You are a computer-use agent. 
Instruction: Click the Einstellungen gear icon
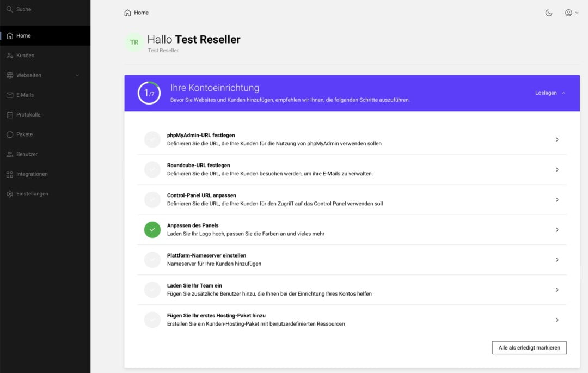click(x=10, y=194)
